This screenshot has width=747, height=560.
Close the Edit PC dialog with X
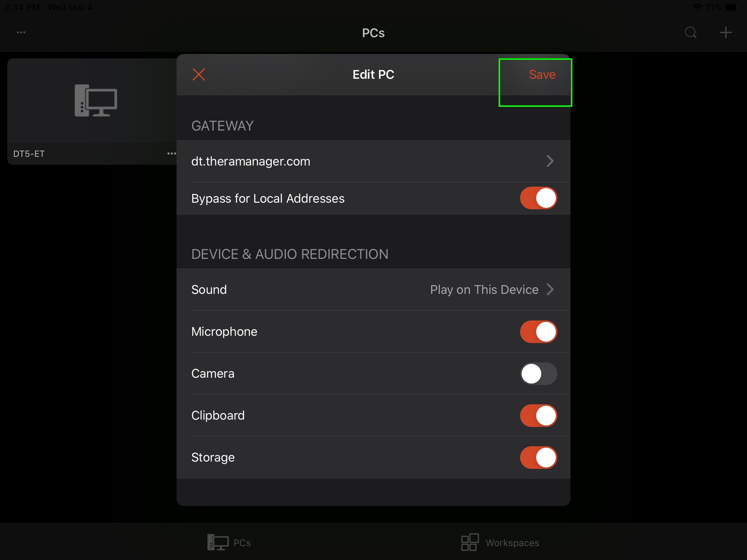199,74
